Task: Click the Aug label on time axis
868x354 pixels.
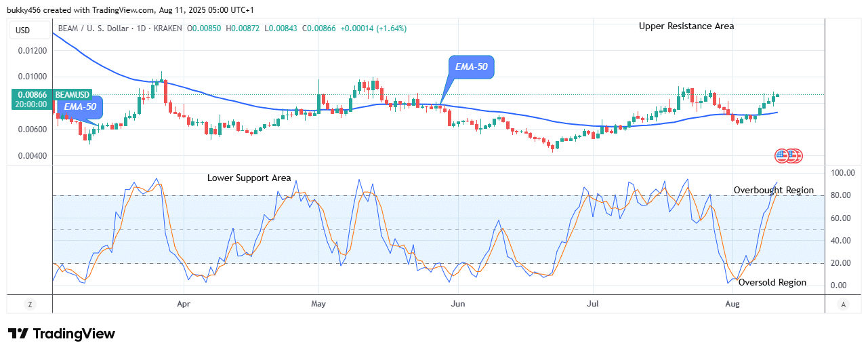Action: point(732,305)
